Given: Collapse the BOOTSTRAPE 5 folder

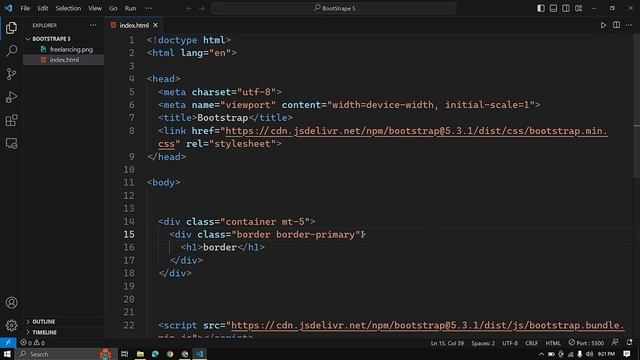Looking at the screenshot, I should (x=51, y=39).
